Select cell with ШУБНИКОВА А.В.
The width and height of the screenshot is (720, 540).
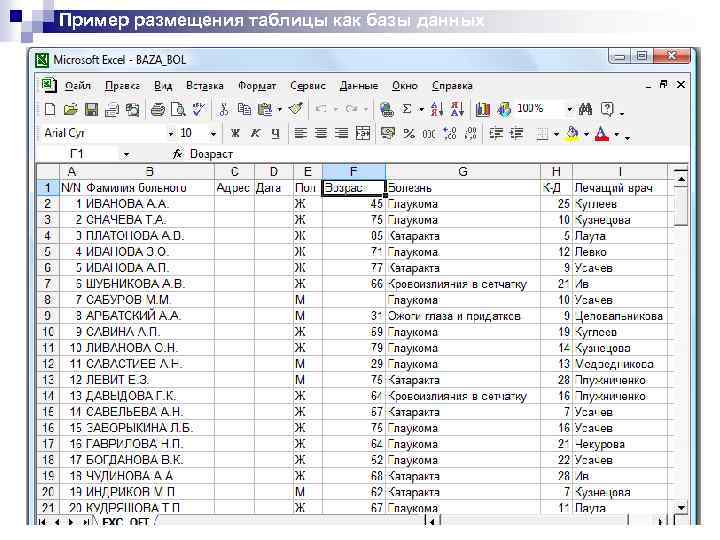[x=150, y=284]
